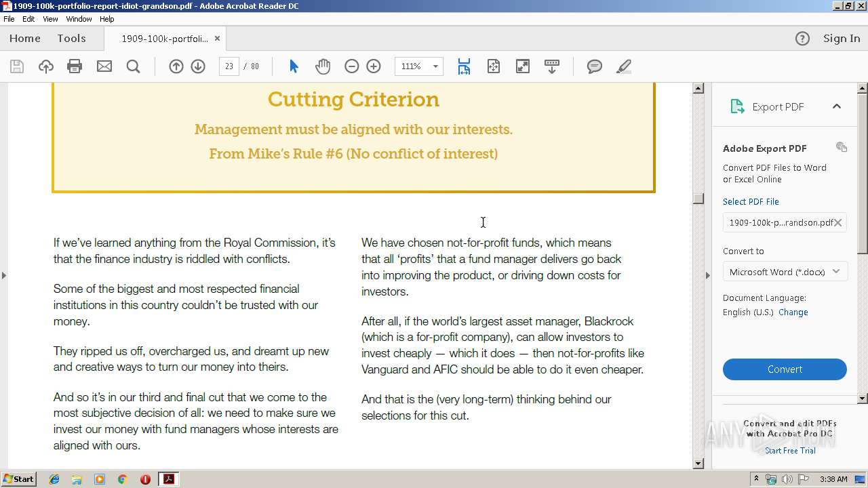Print the document via the printer icon
The image size is (868, 488).
point(75,66)
